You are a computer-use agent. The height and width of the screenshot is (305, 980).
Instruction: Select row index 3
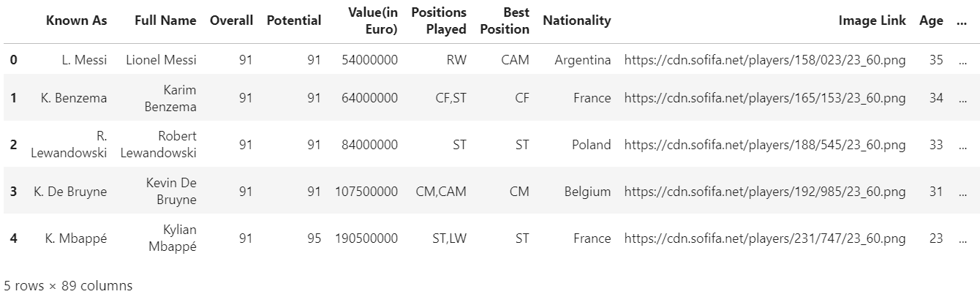point(14,192)
